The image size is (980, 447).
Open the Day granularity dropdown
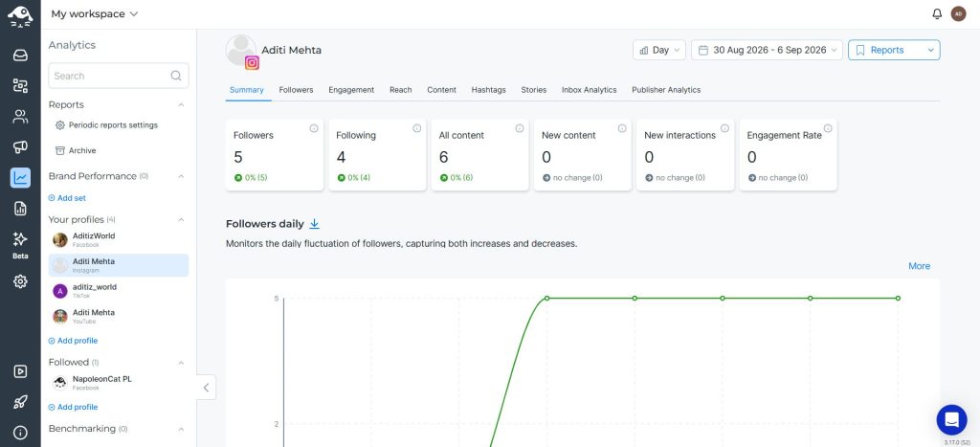(x=659, y=50)
